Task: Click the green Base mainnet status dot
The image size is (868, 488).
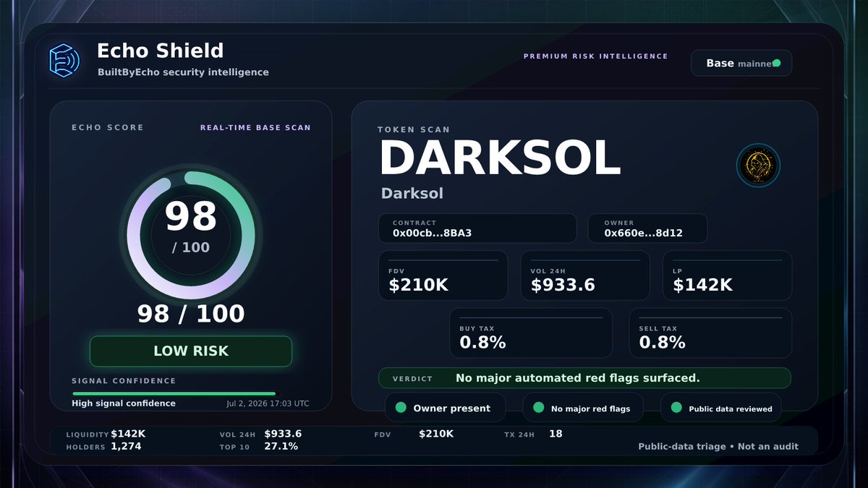Action: click(x=776, y=63)
